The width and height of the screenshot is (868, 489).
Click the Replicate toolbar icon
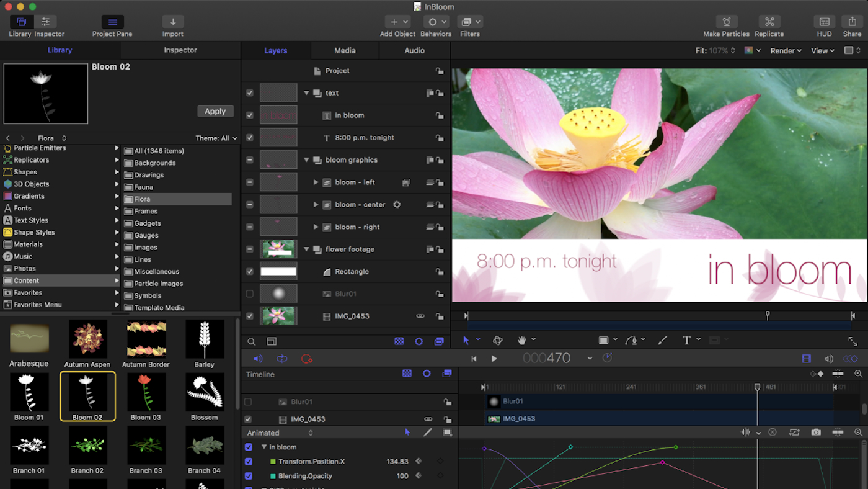[x=769, y=22]
